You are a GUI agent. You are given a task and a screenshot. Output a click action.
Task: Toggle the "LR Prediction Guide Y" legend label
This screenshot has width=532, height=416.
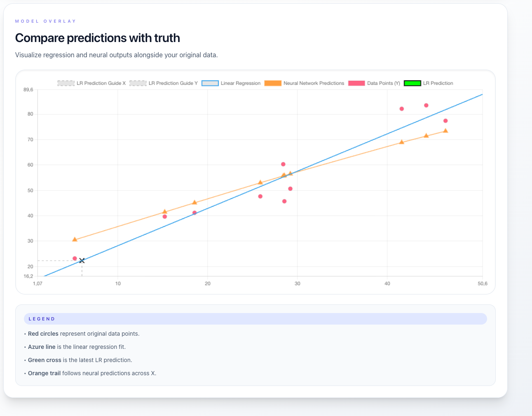point(173,83)
